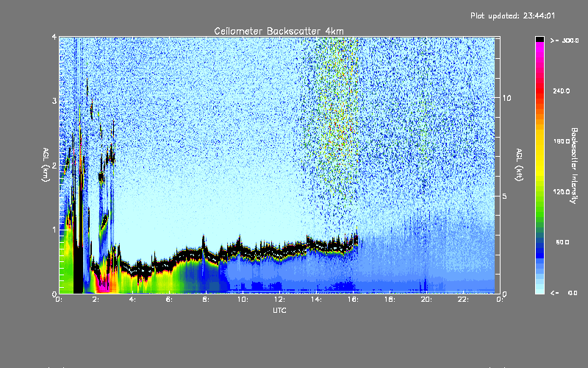Image resolution: width=588 pixels, height=368 pixels.
Task: Click the '240.0' colorbar tick label
Action: click(x=562, y=91)
